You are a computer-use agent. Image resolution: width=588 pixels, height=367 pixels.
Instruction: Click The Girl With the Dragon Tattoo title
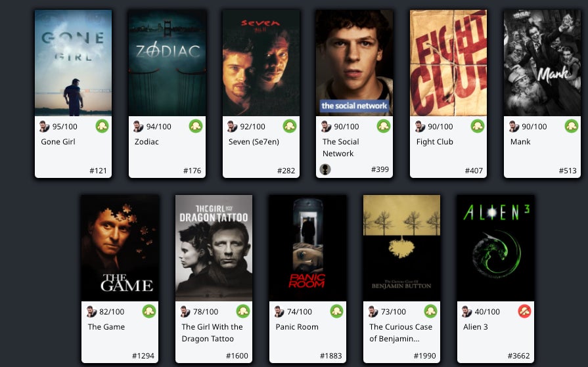tap(212, 332)
